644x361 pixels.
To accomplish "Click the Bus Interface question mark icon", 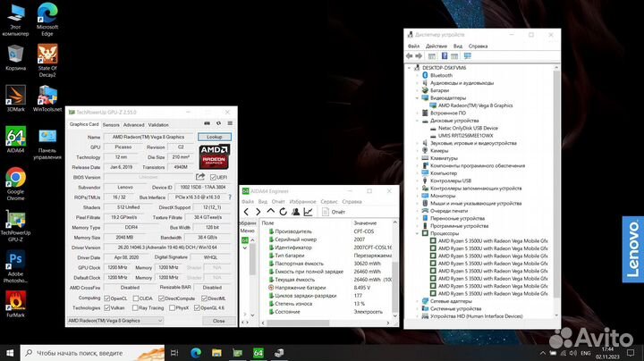I will tap(230, 197).
